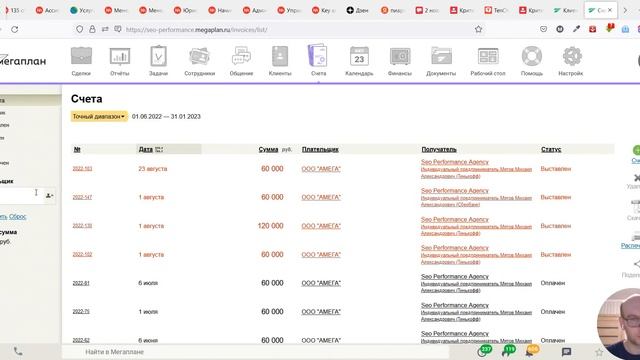Open the Рабочий стол dashboard icon

pos(488,56)
